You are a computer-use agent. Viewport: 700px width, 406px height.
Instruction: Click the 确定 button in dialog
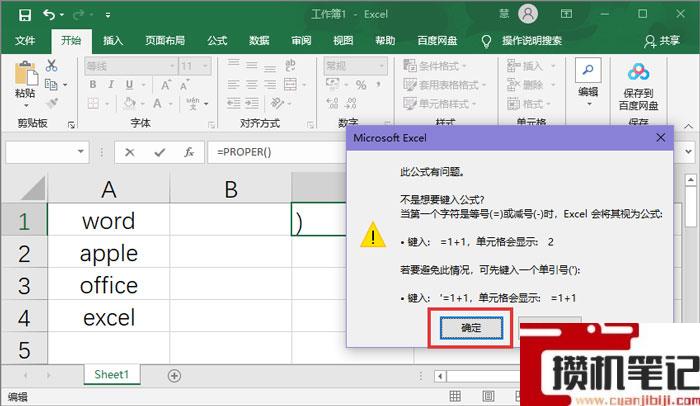coord(471,328)
